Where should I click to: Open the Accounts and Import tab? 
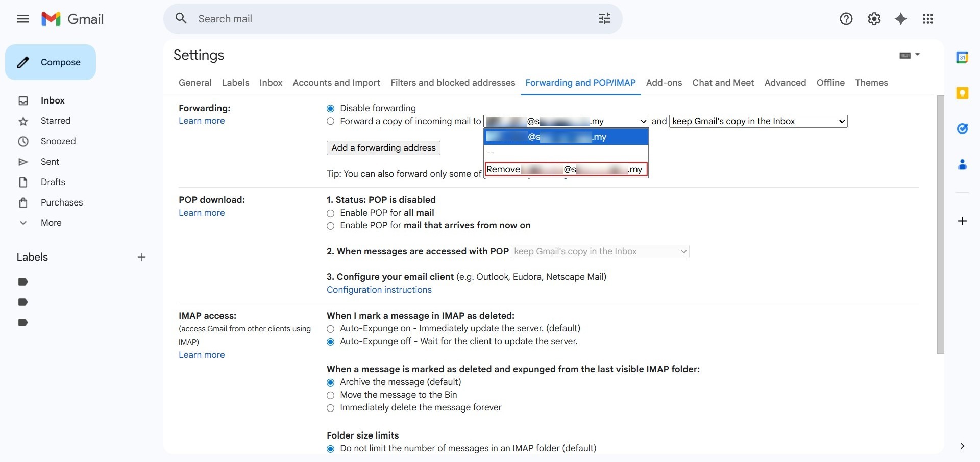click(336, 83)
